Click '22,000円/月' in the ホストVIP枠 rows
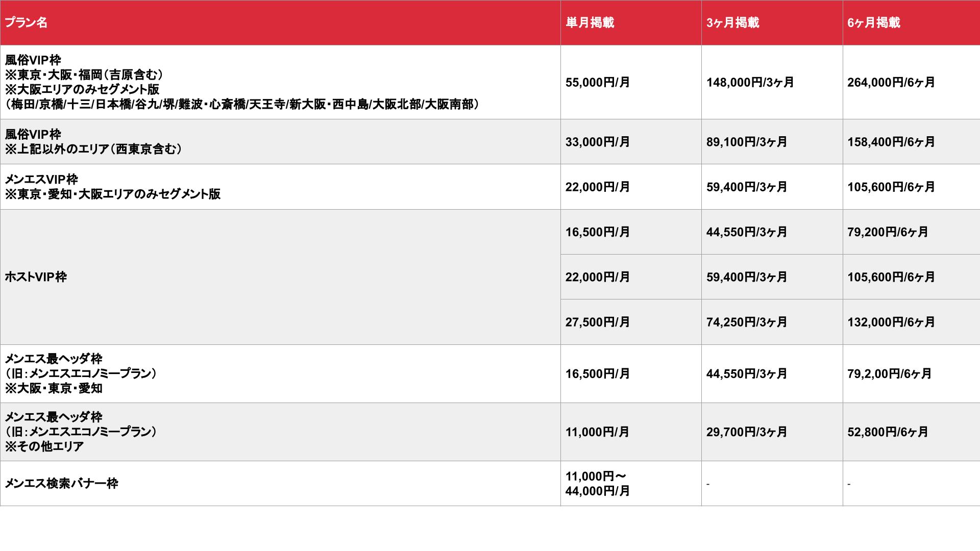Viewport: 980px width, 551px height. coord(631,277)
